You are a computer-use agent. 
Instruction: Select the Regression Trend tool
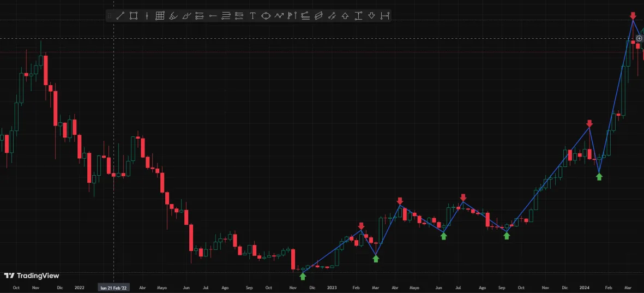(x=332, y=16)
